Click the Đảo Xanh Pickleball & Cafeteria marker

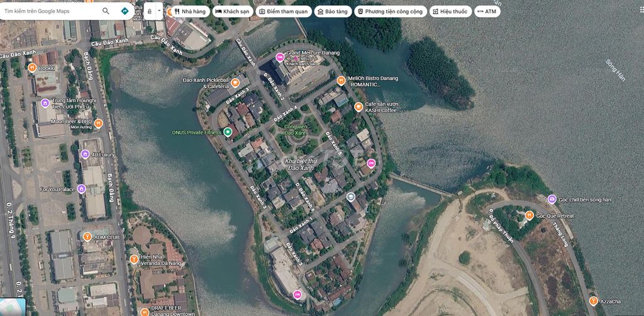(235, 83)
